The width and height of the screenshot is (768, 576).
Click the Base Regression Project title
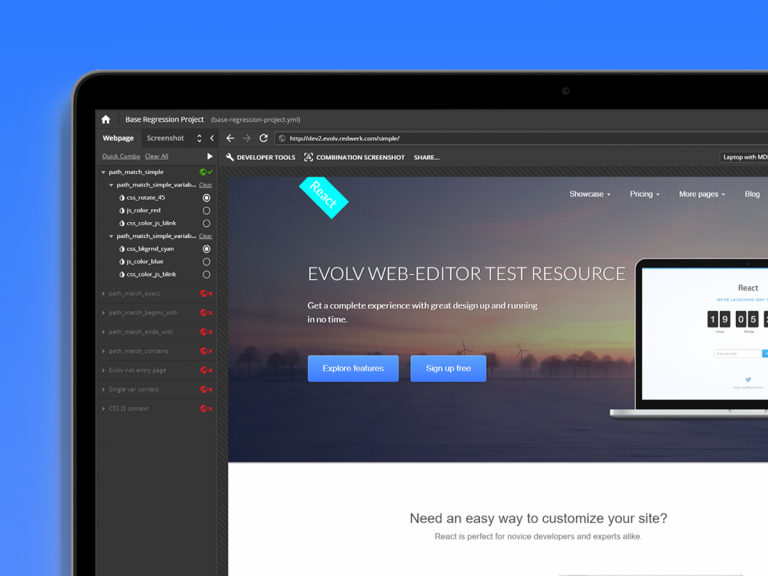click(x=164, y=120)
